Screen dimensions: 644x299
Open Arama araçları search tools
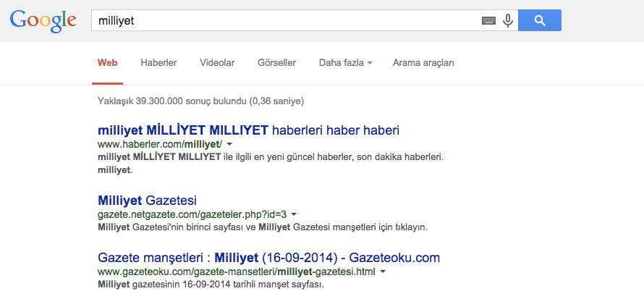pos(423,63)
